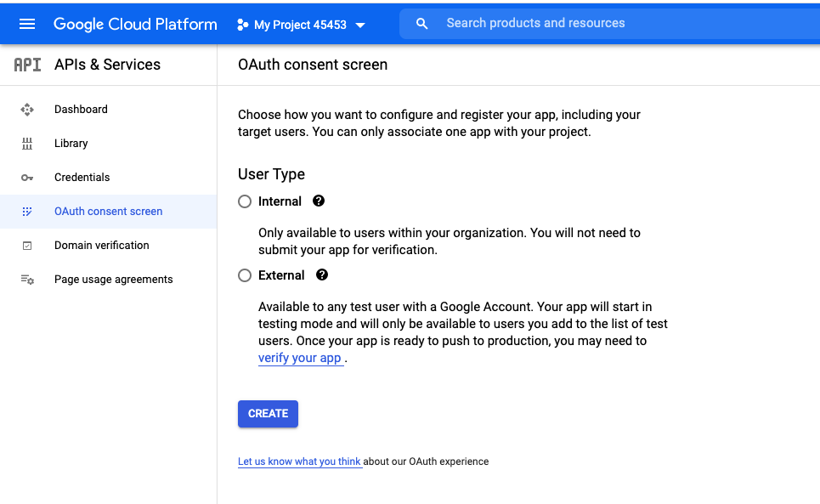
Task: Click the project hexagon icon beside My Project 45453
Action: point(242,25)
